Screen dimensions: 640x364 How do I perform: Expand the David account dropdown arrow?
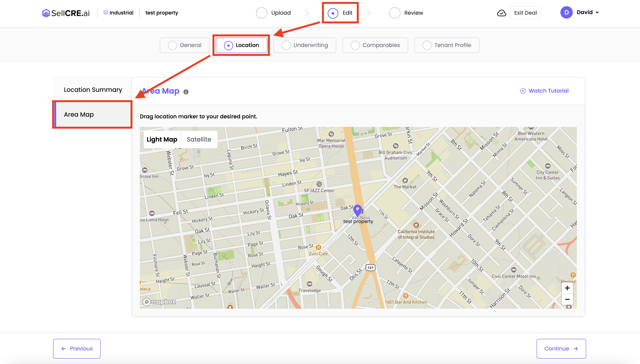[597, 13]
